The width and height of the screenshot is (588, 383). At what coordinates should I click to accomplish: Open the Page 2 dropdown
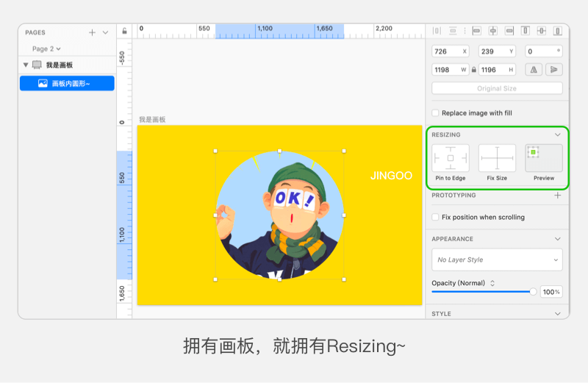pos(46,49)
